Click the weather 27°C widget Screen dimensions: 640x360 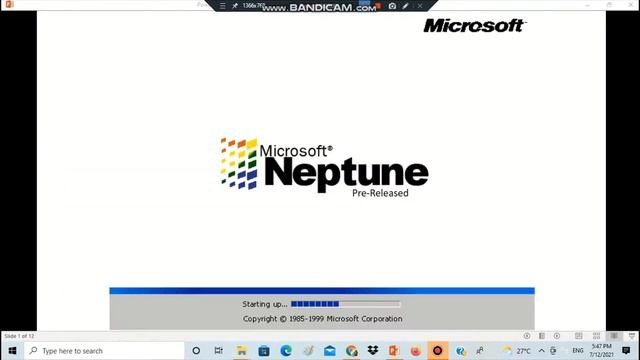coord(517,351)
